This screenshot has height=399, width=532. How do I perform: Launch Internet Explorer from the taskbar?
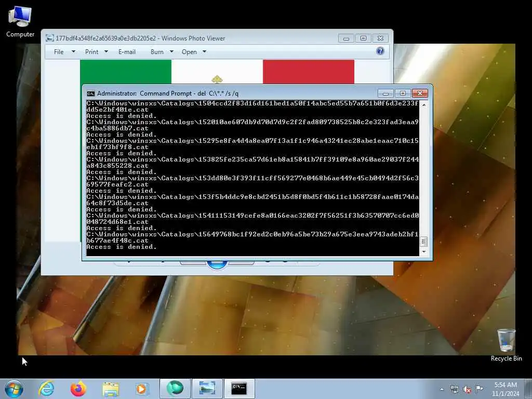46,389
